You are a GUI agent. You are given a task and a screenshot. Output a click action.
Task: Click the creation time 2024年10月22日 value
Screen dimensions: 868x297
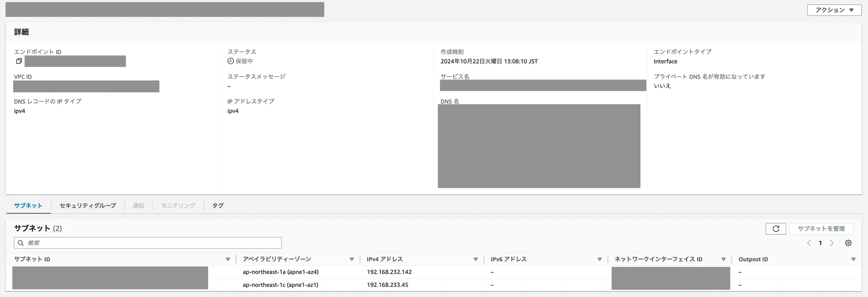[489, 61]
